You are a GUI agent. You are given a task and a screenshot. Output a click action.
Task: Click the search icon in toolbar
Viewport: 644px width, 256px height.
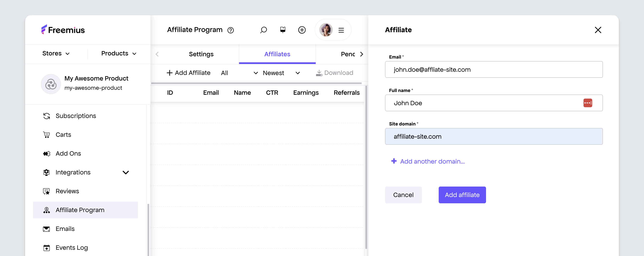[263, 29]
